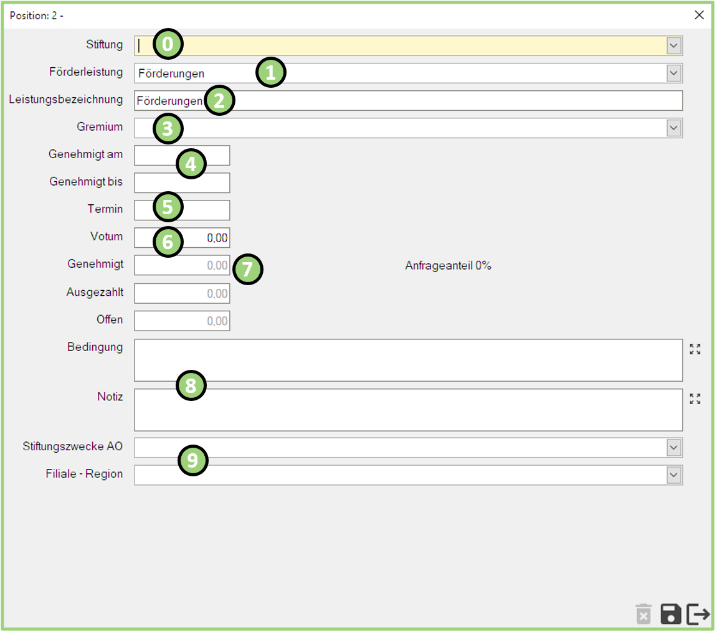Click the Ausgezahlt amount field
The height and width of the screenshot is (632, 717).
182,293
